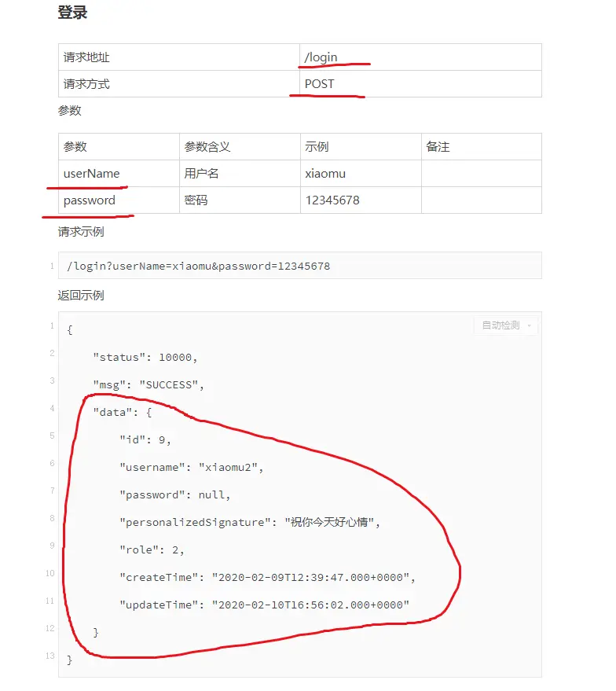Click the "role": 2 line
Image resolution: width=616 pixels, height=691 pixels.
pyautogui.click(x=152, y=550)
